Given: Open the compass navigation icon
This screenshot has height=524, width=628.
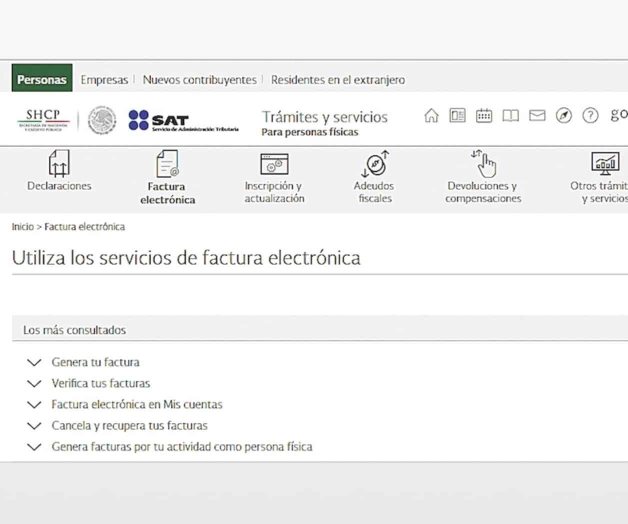Looking at the screenshot, I should point(564,116).
